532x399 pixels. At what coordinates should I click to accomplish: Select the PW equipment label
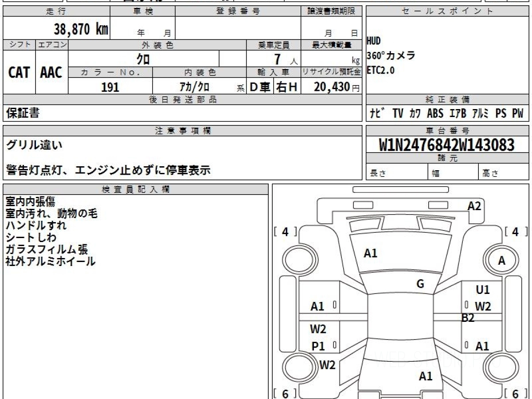point(517,113)
